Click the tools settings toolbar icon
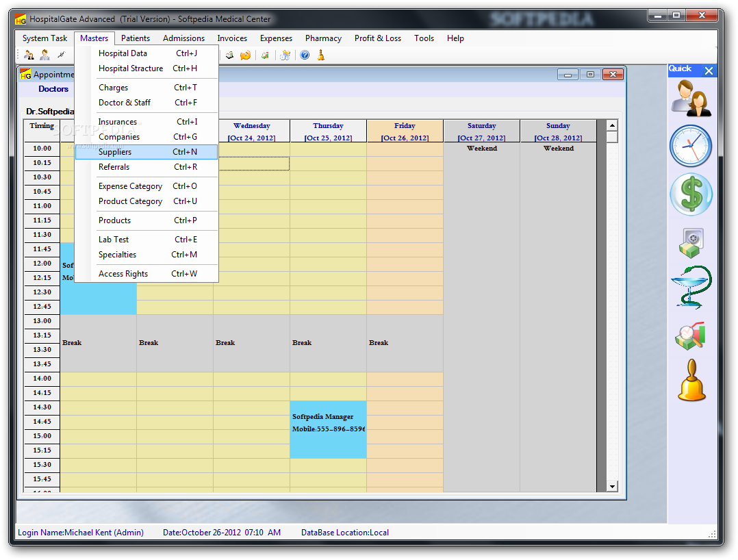The height and width of the screenshot is (560, 738). click(285, 55)
